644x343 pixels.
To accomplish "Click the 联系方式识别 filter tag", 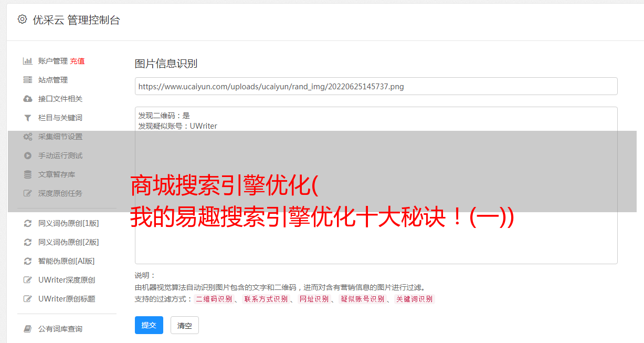I will coord(266,299).
